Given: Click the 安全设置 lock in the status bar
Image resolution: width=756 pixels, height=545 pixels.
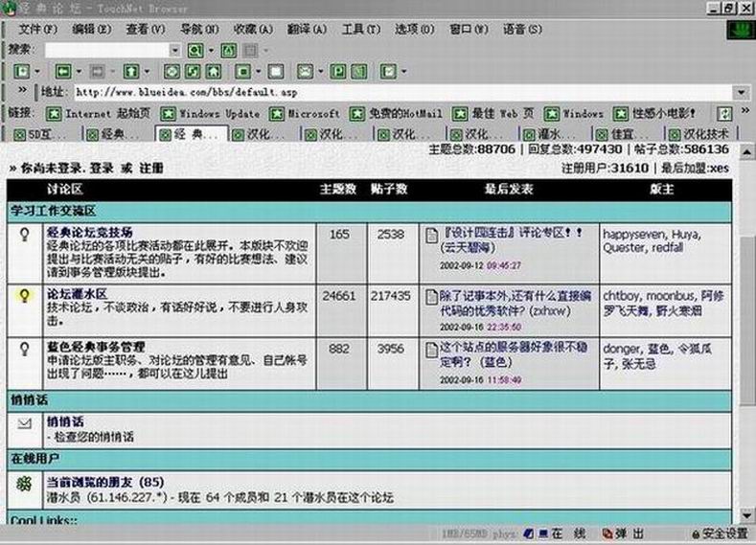Looking at the screenshot, I should [719, 533].
